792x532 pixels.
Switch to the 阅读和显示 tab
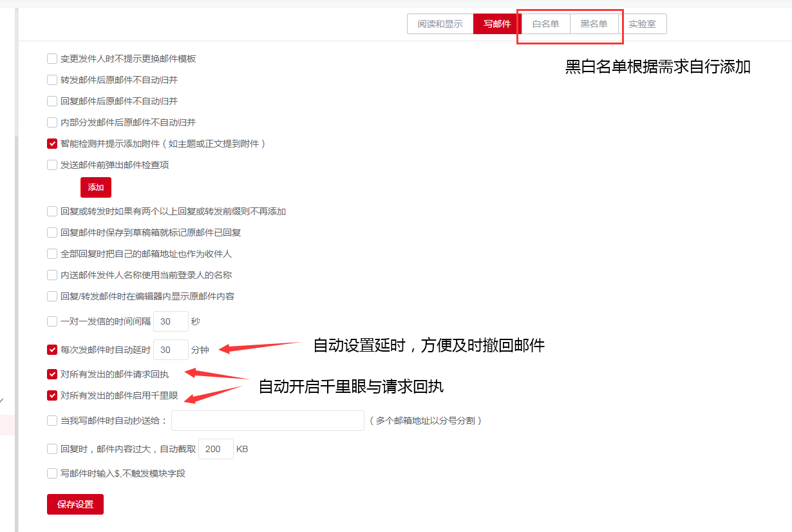pos(440,24)
